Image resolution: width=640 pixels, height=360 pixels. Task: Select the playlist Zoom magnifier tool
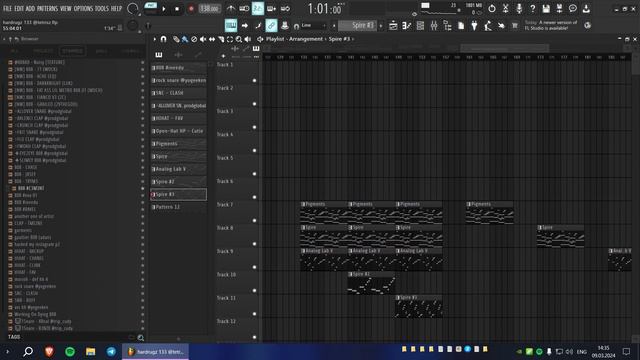pos(239,39)
